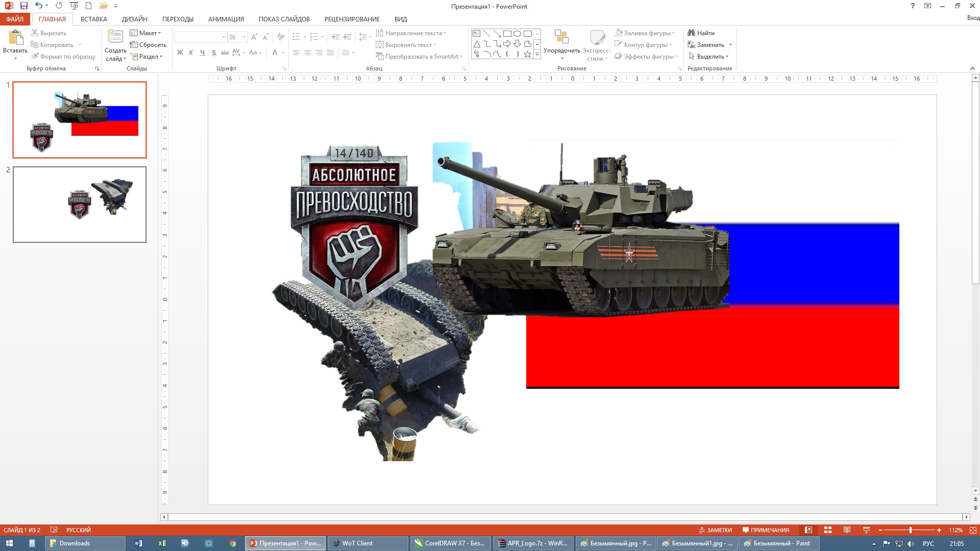Select the rectangle shape in gallery
This screenshot has width=980, height=551.
(507, 34)
